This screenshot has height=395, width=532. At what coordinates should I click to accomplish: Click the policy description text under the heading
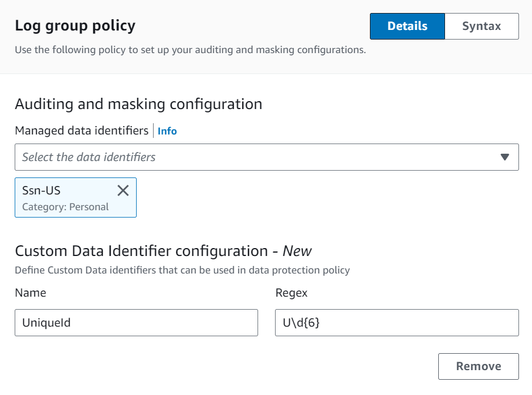coord(190,50)
